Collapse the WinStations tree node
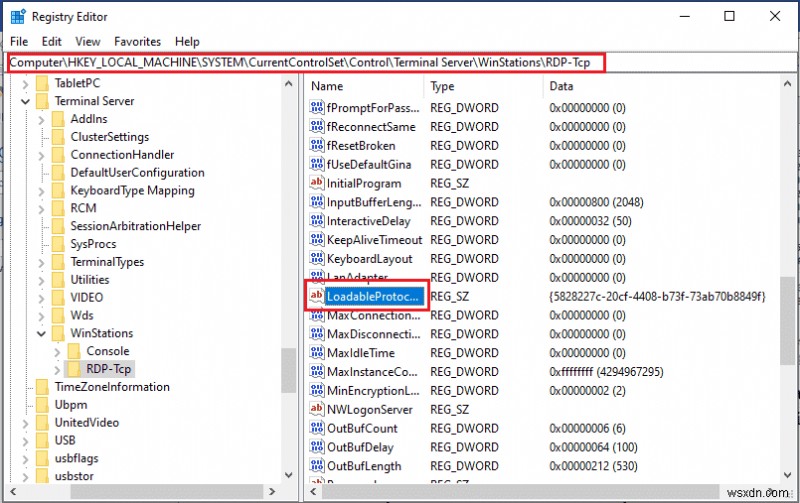The width and height of the screenshot is (800, 503). coord(41,333)
